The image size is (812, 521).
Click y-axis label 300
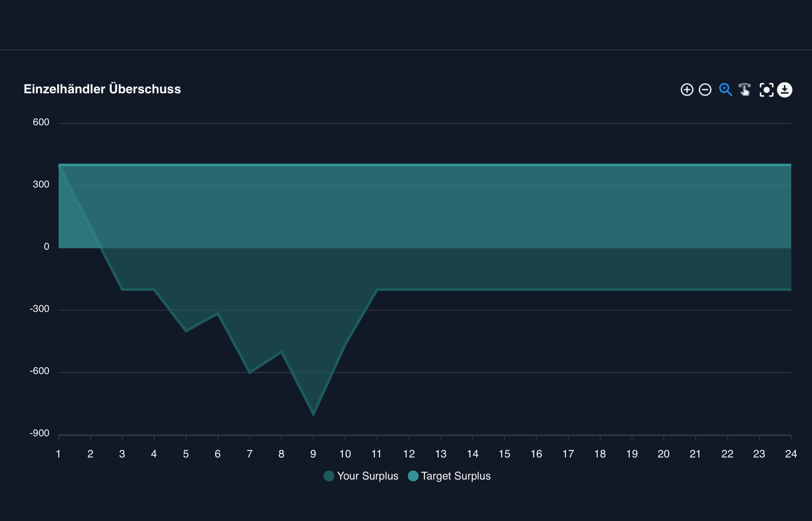click(41, 184)
